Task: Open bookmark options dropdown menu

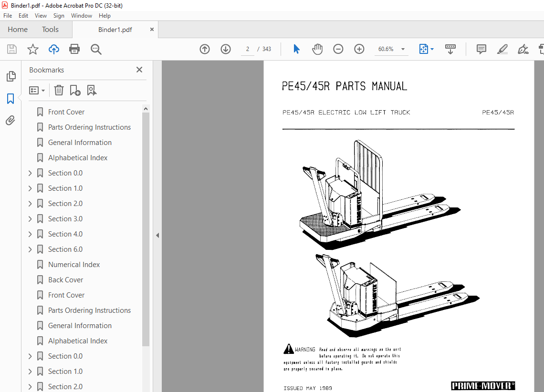Action: [x=37, y=91]
